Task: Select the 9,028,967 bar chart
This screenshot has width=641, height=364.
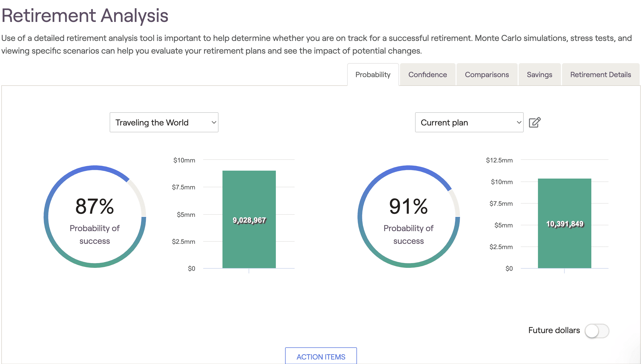Action: pos(249,220)
